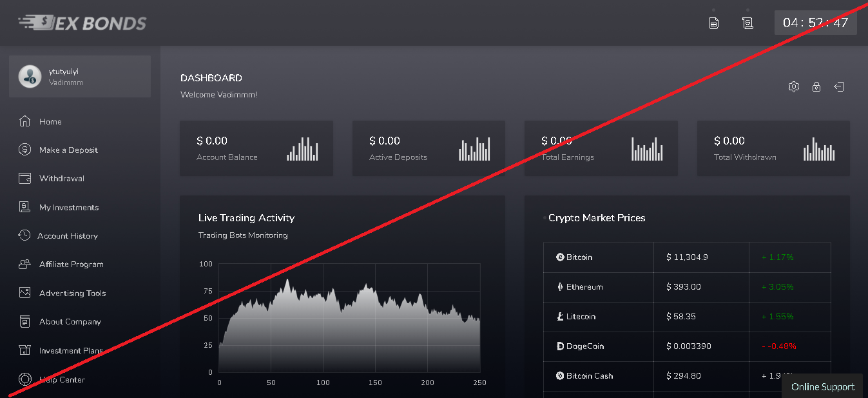Open My Investments menu item
868x398 pixels.
(69, 208)
